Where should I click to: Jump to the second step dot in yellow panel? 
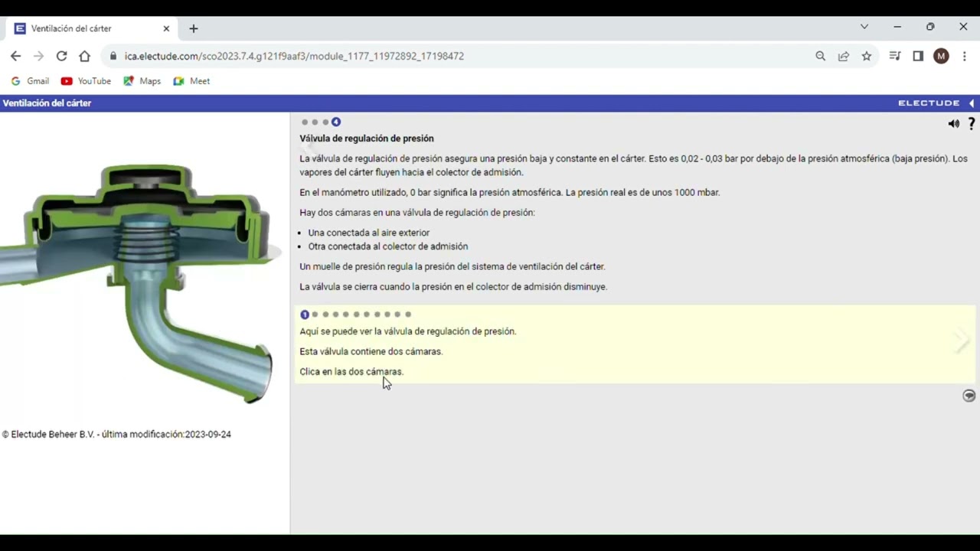315,315
